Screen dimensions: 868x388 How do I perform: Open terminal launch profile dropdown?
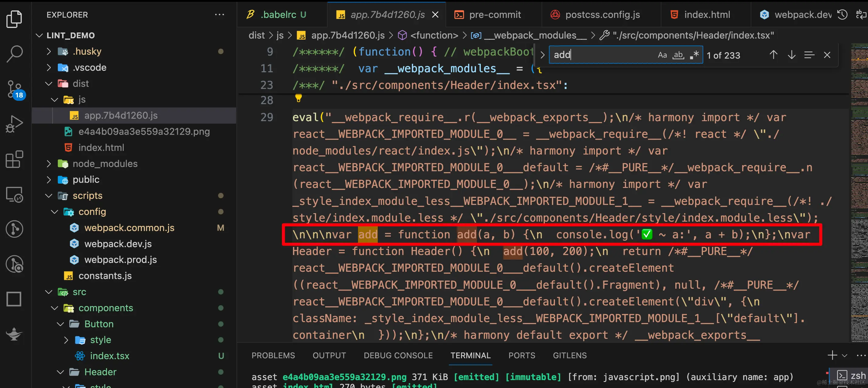point(844,355)
